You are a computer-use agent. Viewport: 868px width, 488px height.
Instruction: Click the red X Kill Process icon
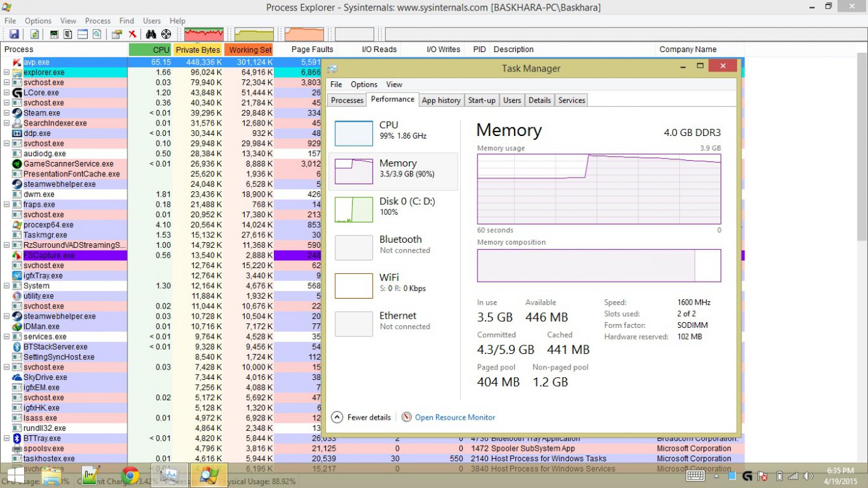pyautogui.click(x=132, y=34)
